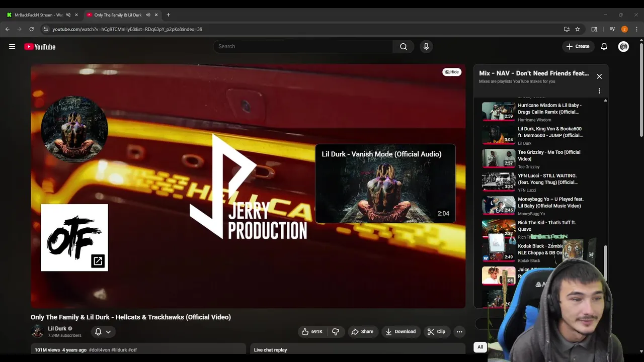Play Moneybagg Yo U Played from playlist
This screenshot has width=644, height=362.
pos(540,206)
